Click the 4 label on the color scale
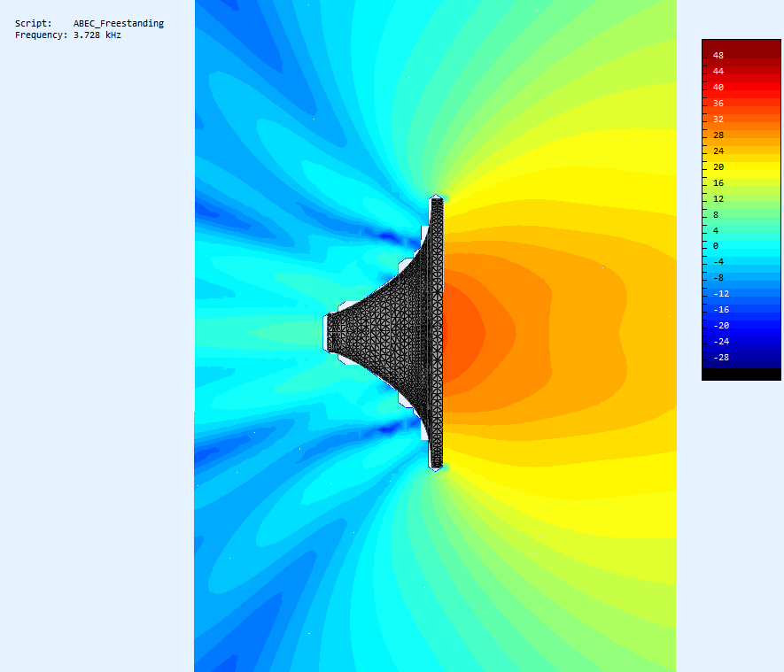 click(716, 231)
